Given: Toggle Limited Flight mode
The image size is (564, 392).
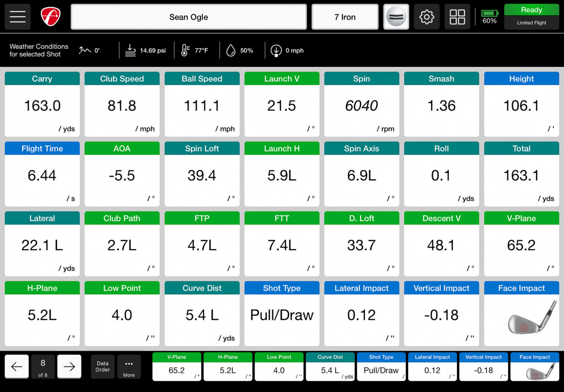Looking at the screenshot, I should click(531, 23).
